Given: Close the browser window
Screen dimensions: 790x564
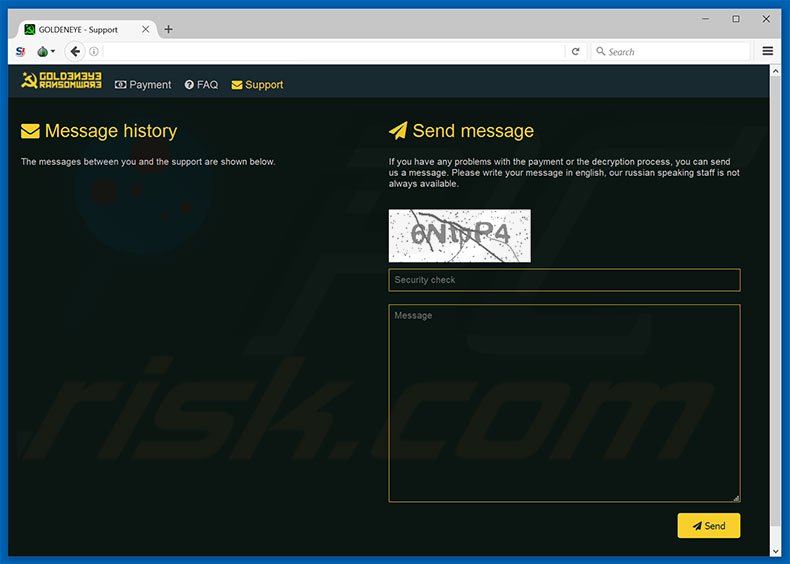Looking at the screenshot, I should tap(766, 19).
